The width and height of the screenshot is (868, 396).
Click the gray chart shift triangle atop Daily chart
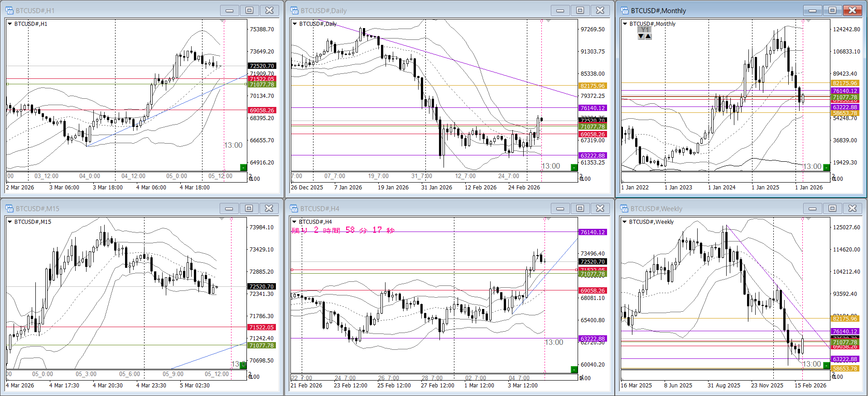click(548, 21)
